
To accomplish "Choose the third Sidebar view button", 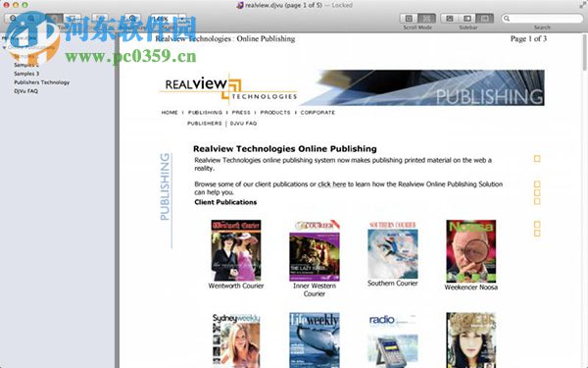I will [484, 18].
